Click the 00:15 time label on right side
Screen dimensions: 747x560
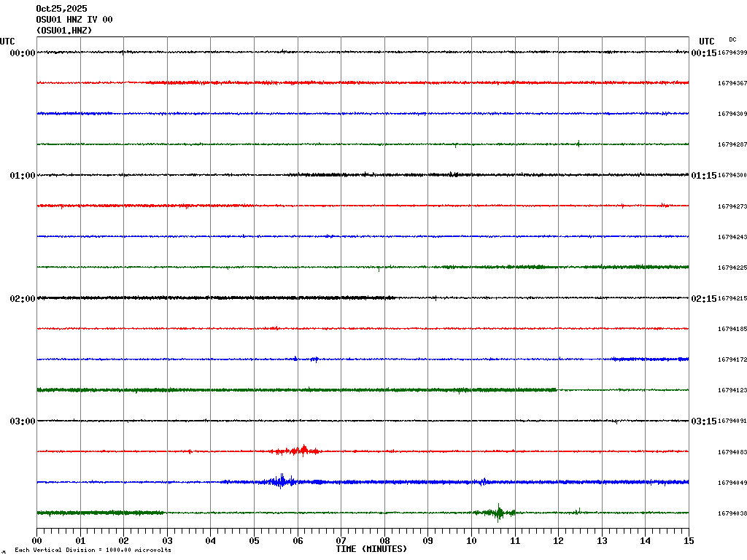tap(704, 53)
